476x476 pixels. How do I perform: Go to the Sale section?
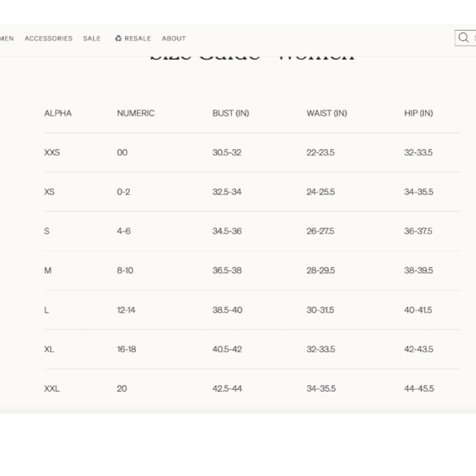(92, 39)
